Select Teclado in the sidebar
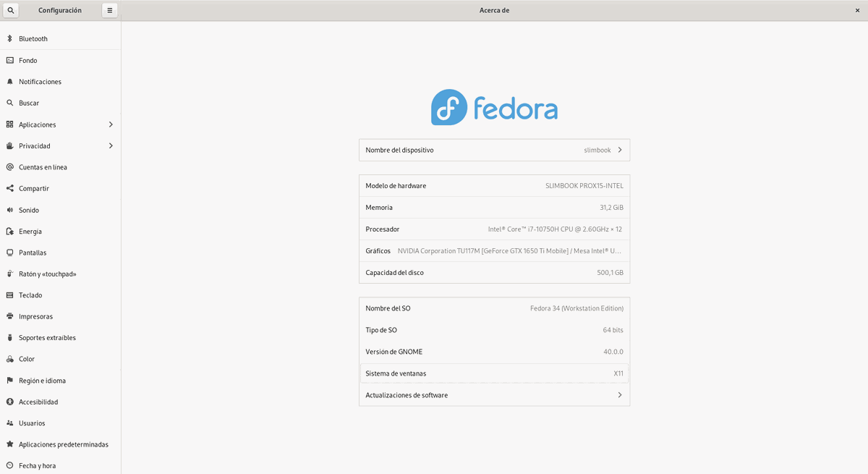Viewport: 868px width, 474px height. tap(30, 295)
